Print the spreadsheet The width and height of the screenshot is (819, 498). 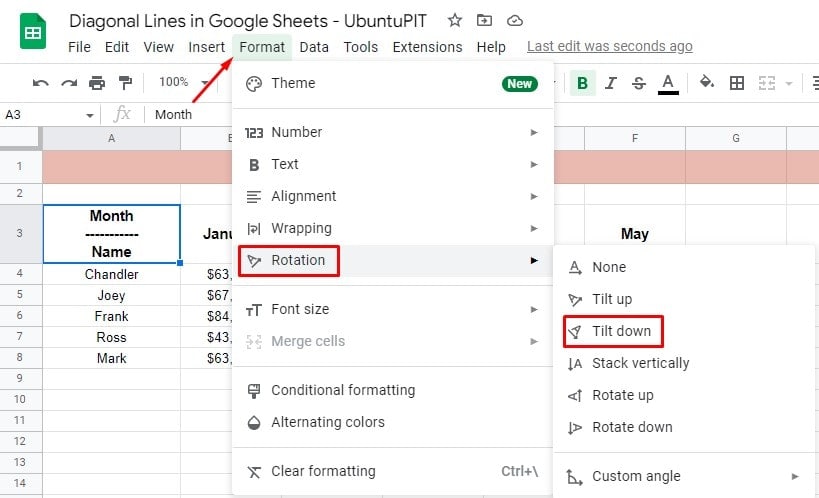(97, 83)
